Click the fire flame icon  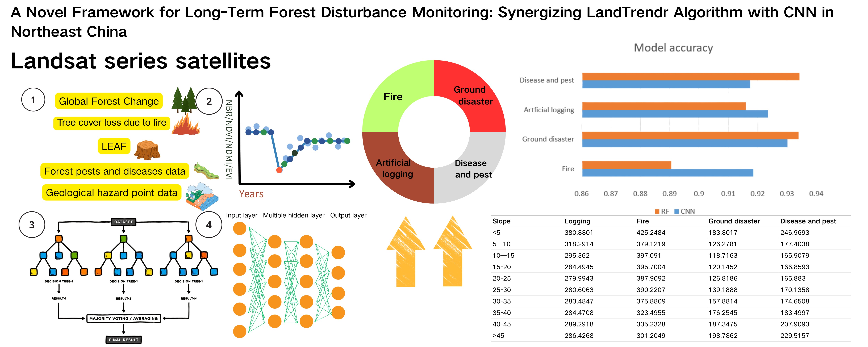point(186,125)
